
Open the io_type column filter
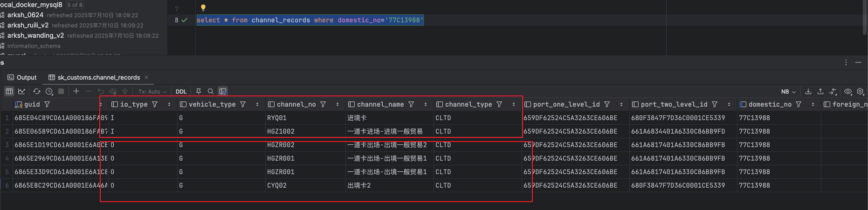(155, 105)
